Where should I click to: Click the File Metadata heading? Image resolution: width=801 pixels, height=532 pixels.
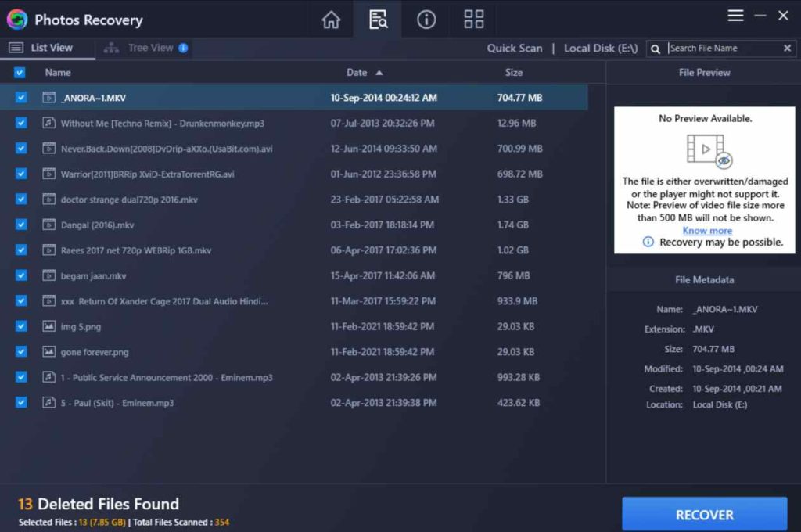(704, 279)
